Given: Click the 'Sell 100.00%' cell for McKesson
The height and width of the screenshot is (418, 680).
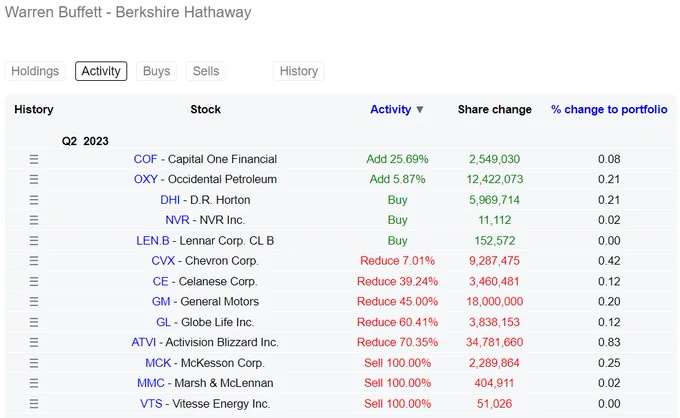Looking at the screenshot, I should (397, 363).
